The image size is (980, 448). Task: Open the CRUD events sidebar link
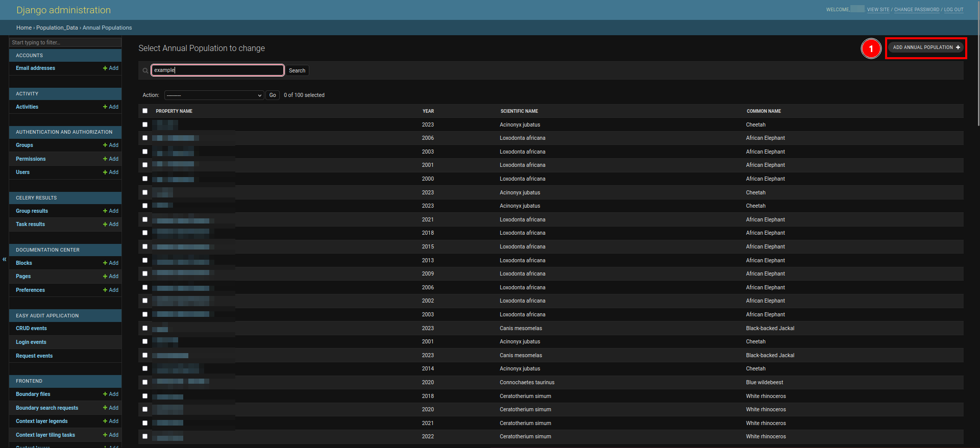tap(31, 329)
